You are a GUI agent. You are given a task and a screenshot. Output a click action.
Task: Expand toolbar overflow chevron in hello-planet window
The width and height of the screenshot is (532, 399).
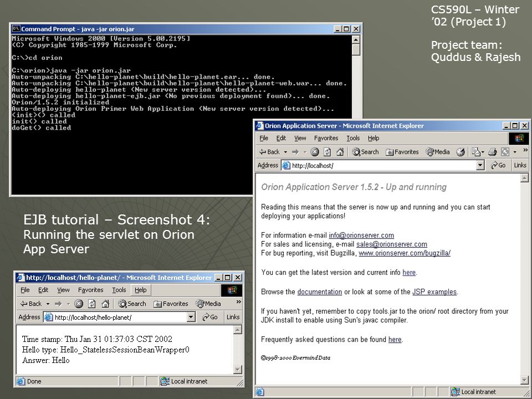click(x=238, y=301)
